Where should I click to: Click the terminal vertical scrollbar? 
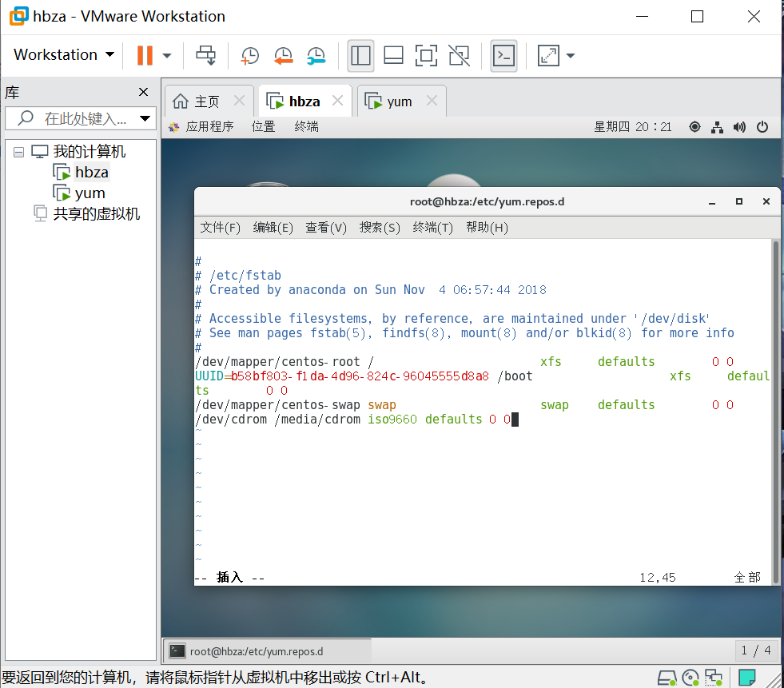pyautogui.click(x=776, y=412)
